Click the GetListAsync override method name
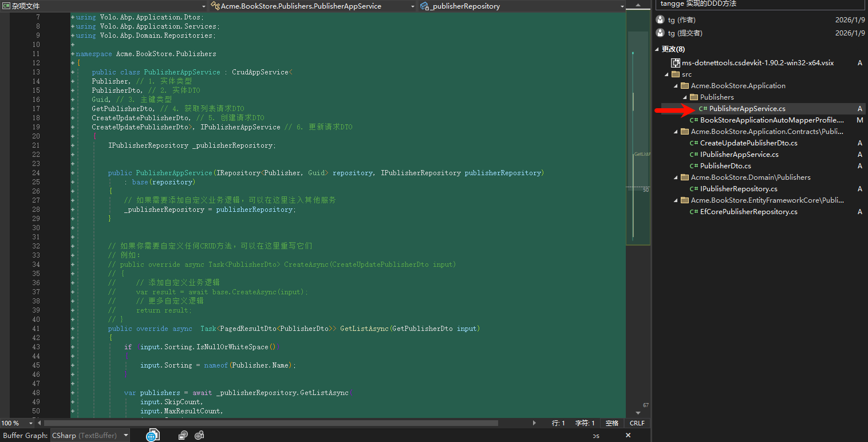 [365, 329]
